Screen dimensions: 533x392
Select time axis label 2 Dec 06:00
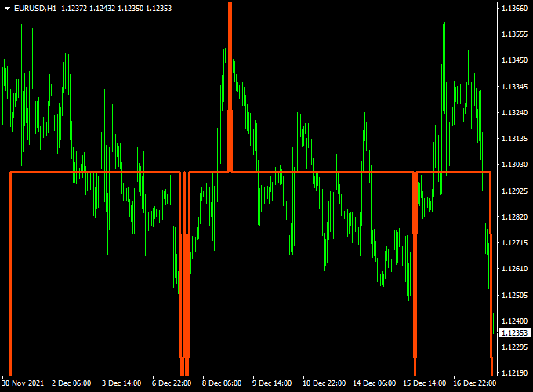[x=71, y=383]
